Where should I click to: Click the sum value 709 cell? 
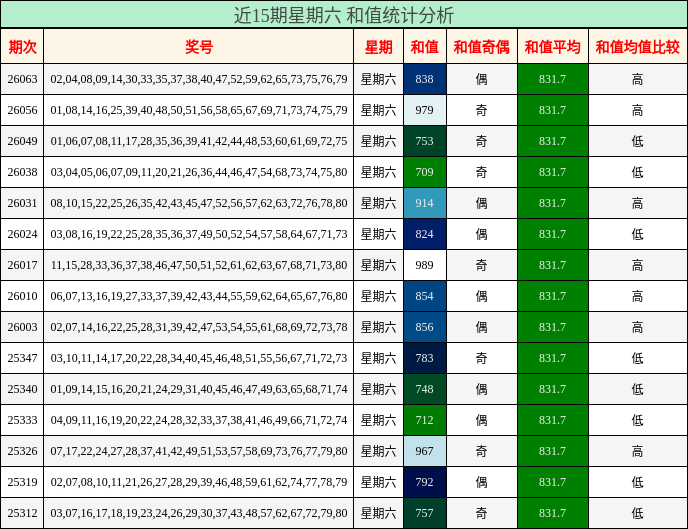click(x=425, y=172)
